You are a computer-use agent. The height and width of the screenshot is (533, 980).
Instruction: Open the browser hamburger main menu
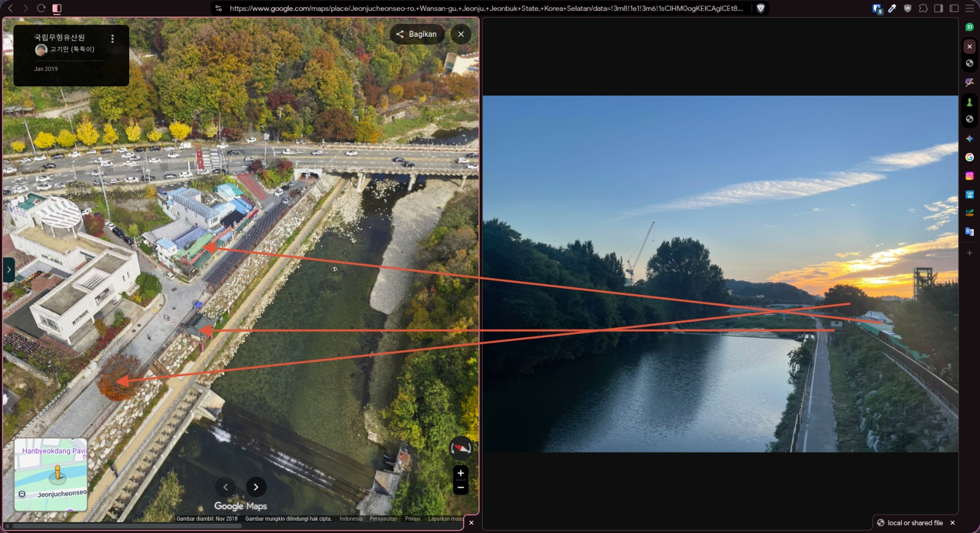[970, 9]
